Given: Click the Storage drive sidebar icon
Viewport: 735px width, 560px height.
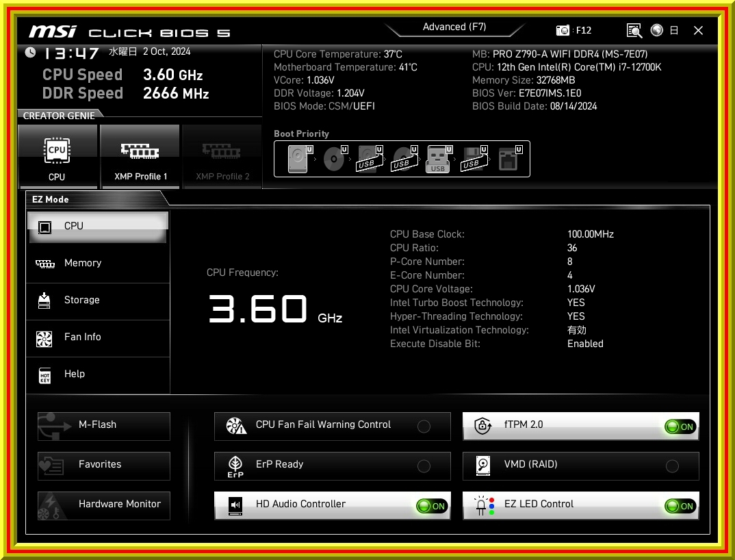Looking at the screenshot, I should click(x=44, y=301).
